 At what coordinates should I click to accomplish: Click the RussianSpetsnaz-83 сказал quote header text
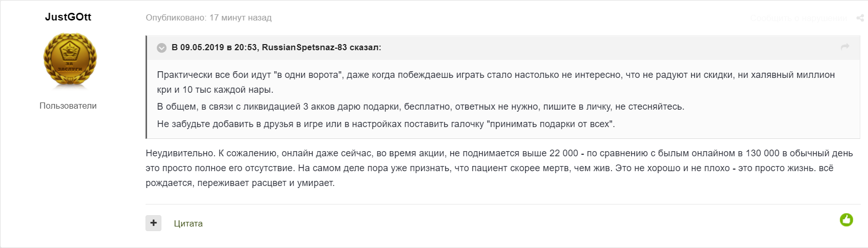pyautogui.click(x=321, y=48)
